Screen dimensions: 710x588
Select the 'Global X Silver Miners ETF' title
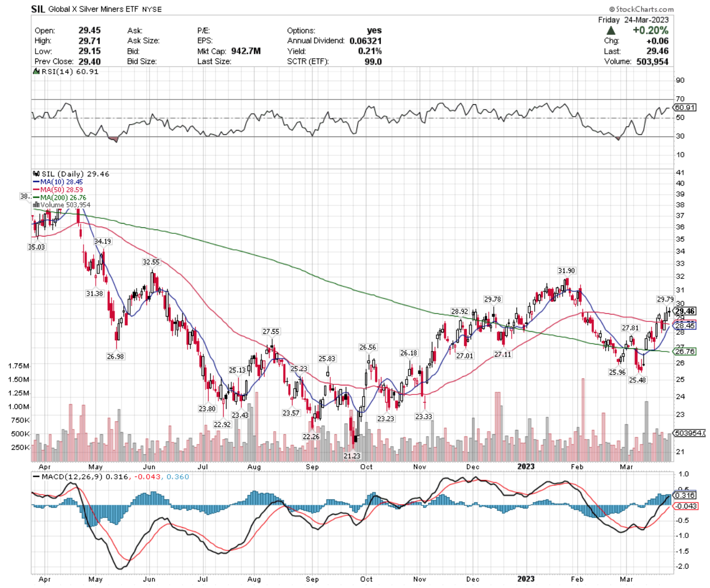[x=94, y=9]
